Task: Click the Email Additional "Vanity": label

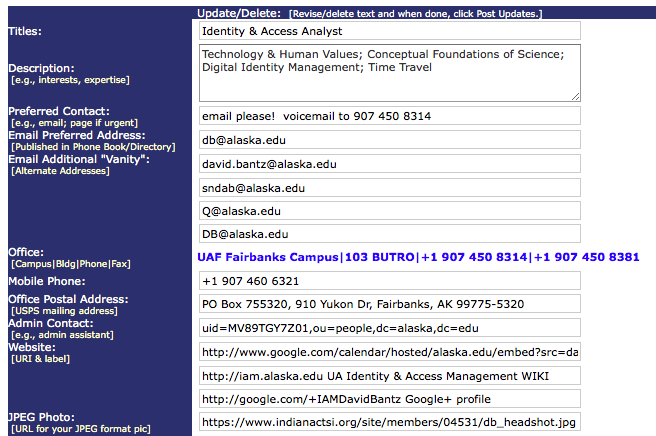Action: [x=79, y=159]
